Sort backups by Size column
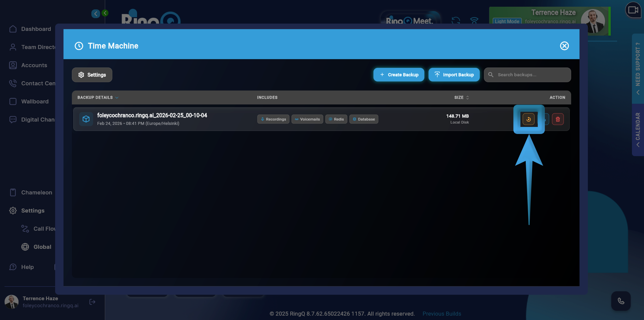This screenshot has width=644, height=320. click(461, 97)
